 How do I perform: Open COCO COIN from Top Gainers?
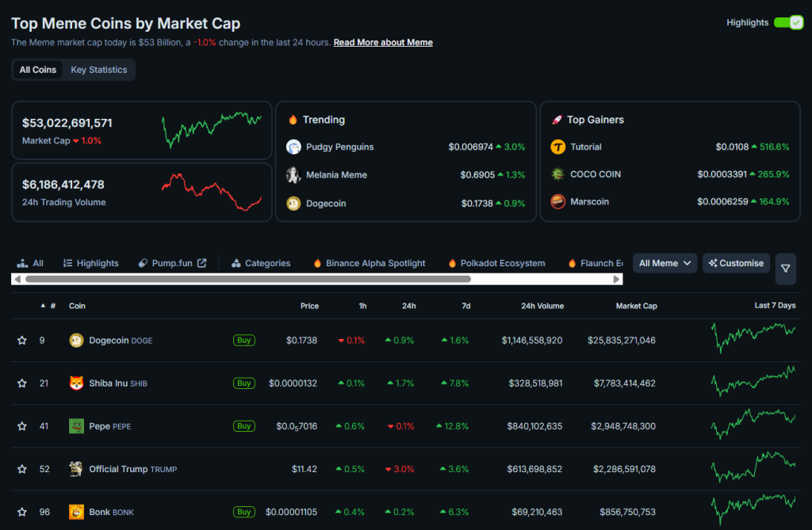[596, 174]
